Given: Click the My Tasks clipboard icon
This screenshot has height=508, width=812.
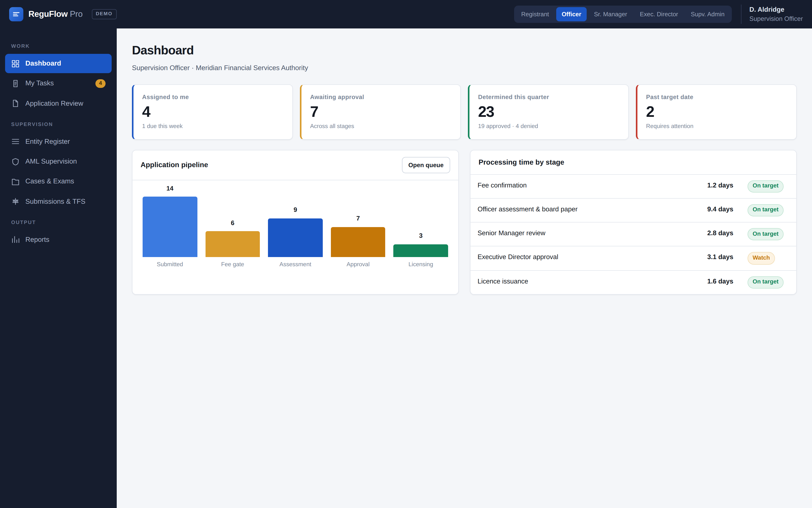Looking at the screenshot, I should point(15,83).
